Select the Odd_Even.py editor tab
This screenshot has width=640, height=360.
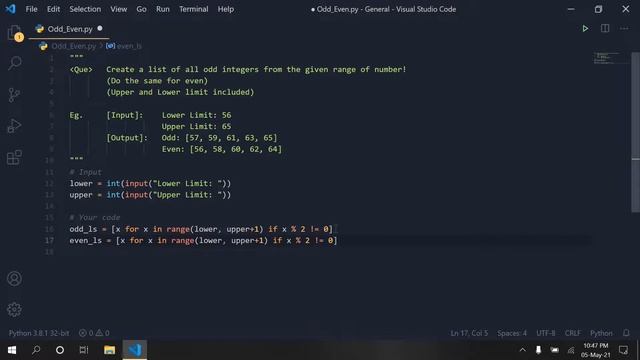pyautogui.click(x=69, y=29)
